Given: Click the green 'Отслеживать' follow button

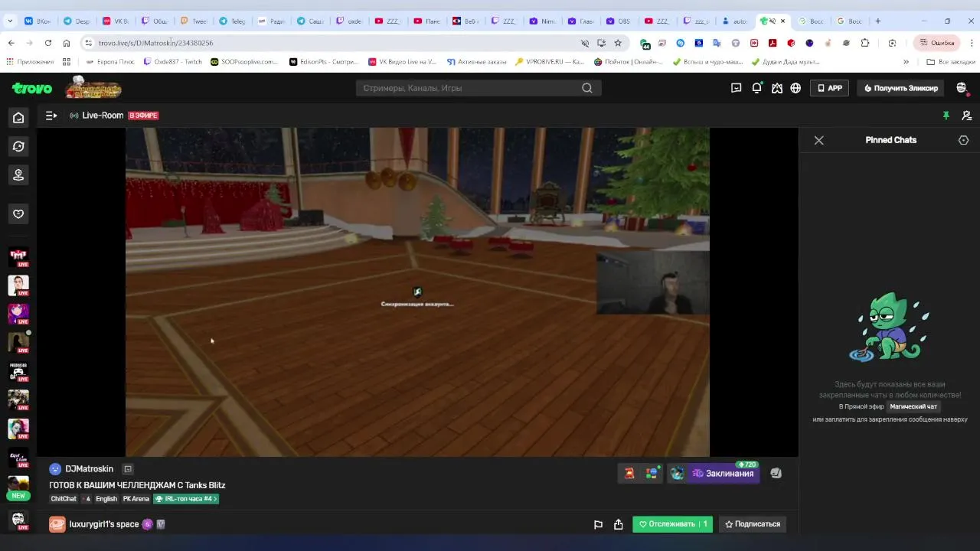Looking at the screenshot, I should (672, 524).
